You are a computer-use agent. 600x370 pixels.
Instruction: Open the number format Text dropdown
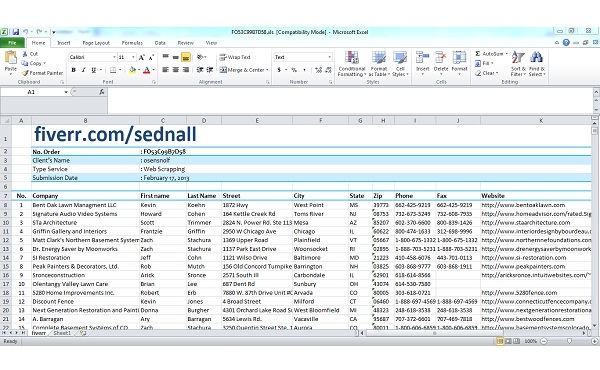[329, 57]
